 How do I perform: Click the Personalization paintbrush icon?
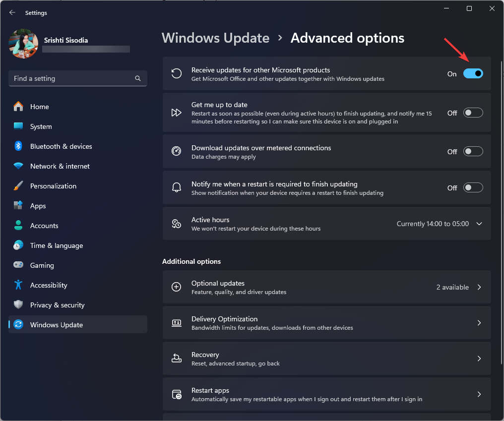[x=18, y=186]
